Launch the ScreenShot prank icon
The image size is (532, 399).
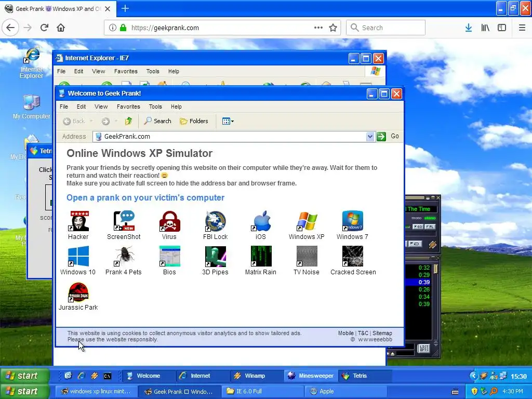pyautogui.click(x=124, y=225)
